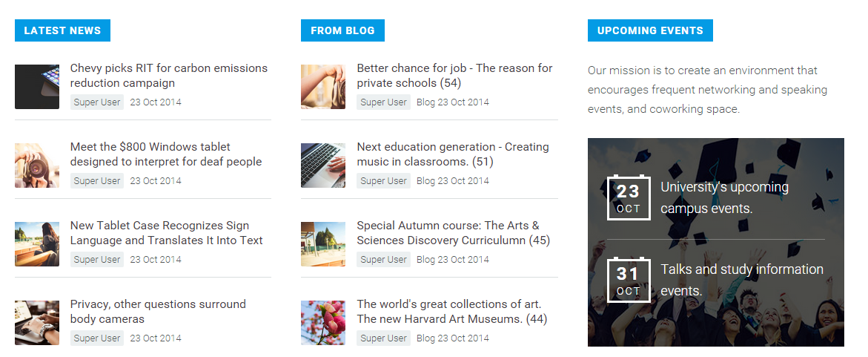Select the Upcoming Events heading tab

coord(650,30)
